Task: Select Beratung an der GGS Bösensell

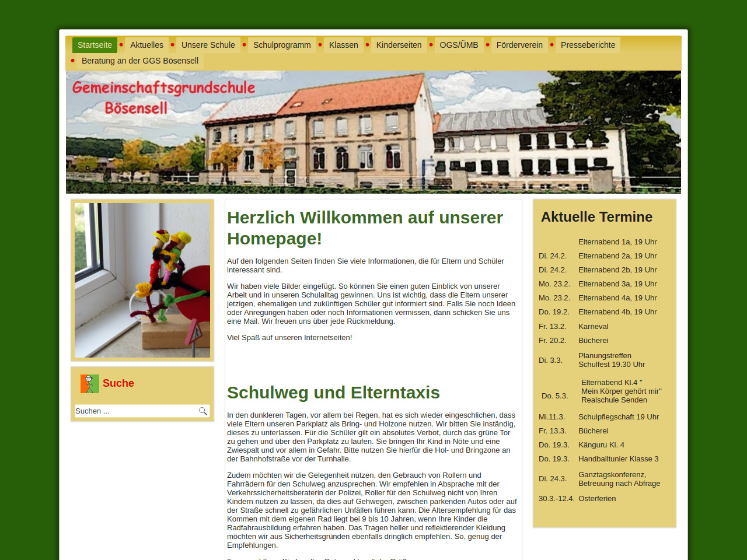Action: (140, 61)
